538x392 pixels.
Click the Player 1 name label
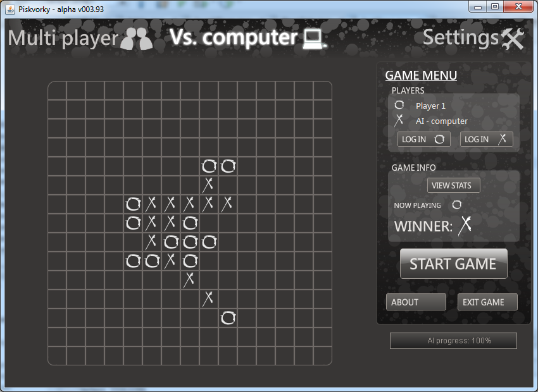click(430, 106)
